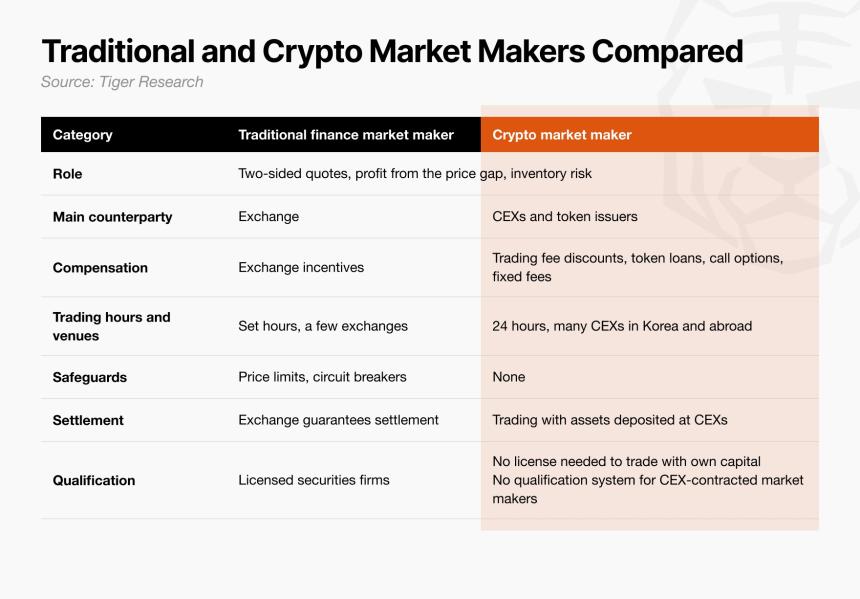Select the Category column header
Screen dimensions: 860x599
(83, 135)
